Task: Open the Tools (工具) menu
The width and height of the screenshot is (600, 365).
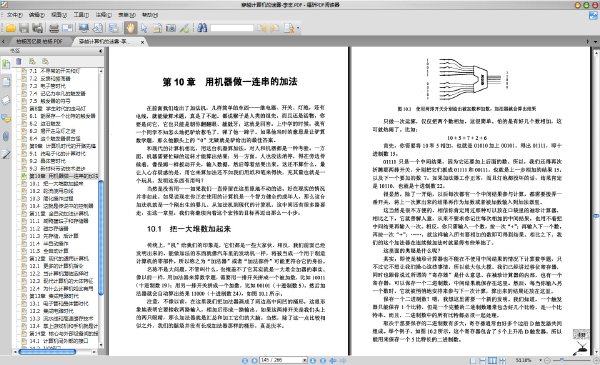Action: 81,15
